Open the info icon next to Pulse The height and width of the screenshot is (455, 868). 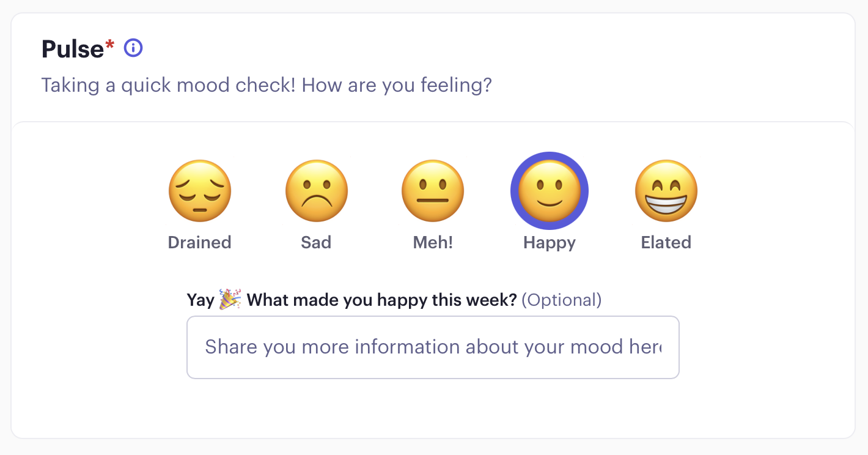(133, 48)
